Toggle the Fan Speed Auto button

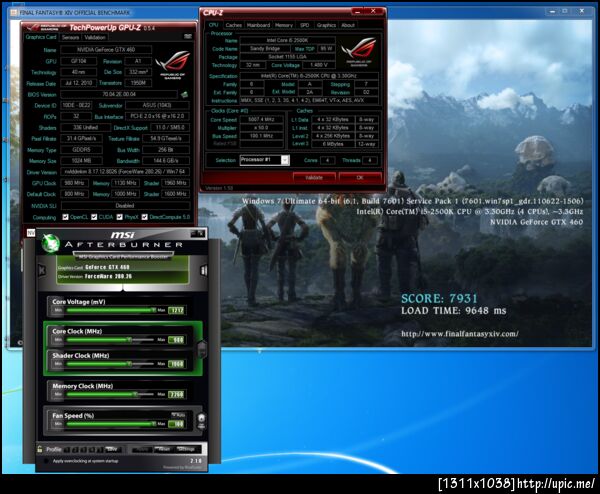pyautogui.click(x=179, y=415)
